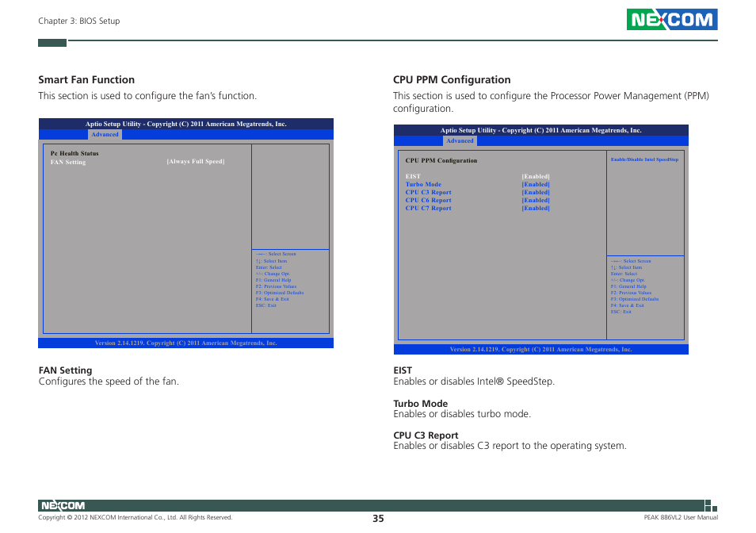The height and width of the screenshot is (533, 756).
Task: Click the Pc Health Status heading in BIOS
Action: pyautogui.click(x=74, y=153)
